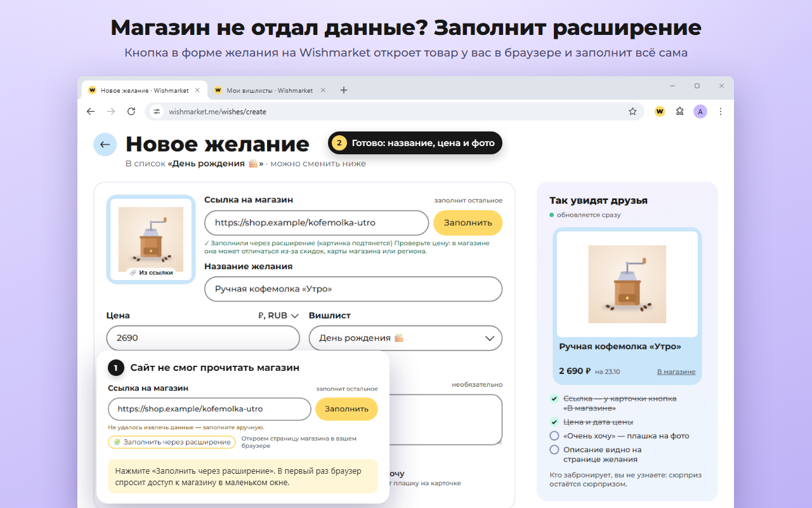Image resolution: width=812 pixels, height=508 pixels.
Task: Expand the 'День рождения' wishlist dropdown
Action: [x=405, y=338]
